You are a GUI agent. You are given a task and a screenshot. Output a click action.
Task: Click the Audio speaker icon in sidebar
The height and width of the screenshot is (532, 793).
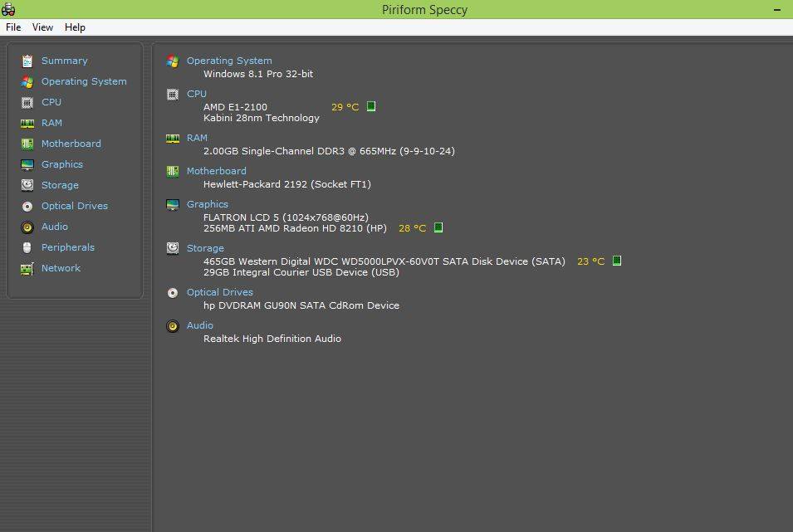point(27,227)
